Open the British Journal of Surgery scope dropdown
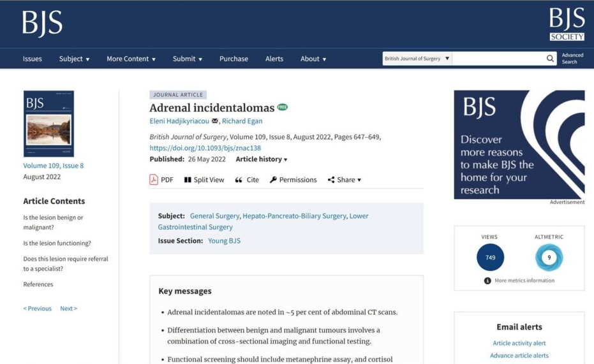This screenshot has width=594, height=364. coord(417,59)
